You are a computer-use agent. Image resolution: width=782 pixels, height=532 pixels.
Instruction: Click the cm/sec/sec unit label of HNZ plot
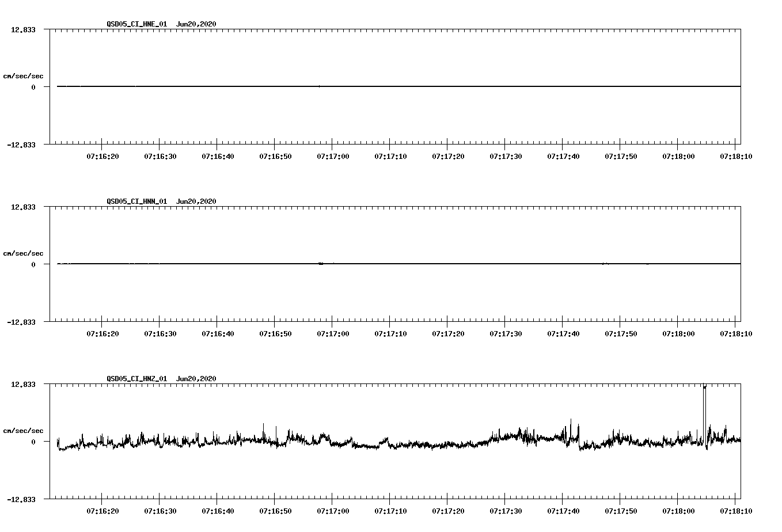[x=23, y=431]
